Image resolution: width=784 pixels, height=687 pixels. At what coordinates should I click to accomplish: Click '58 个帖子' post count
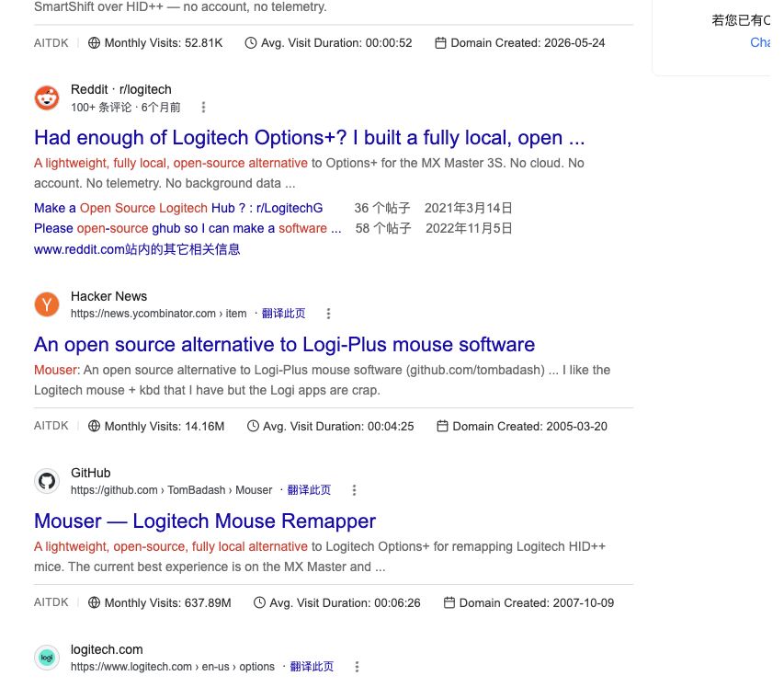(x=383, y=229)
